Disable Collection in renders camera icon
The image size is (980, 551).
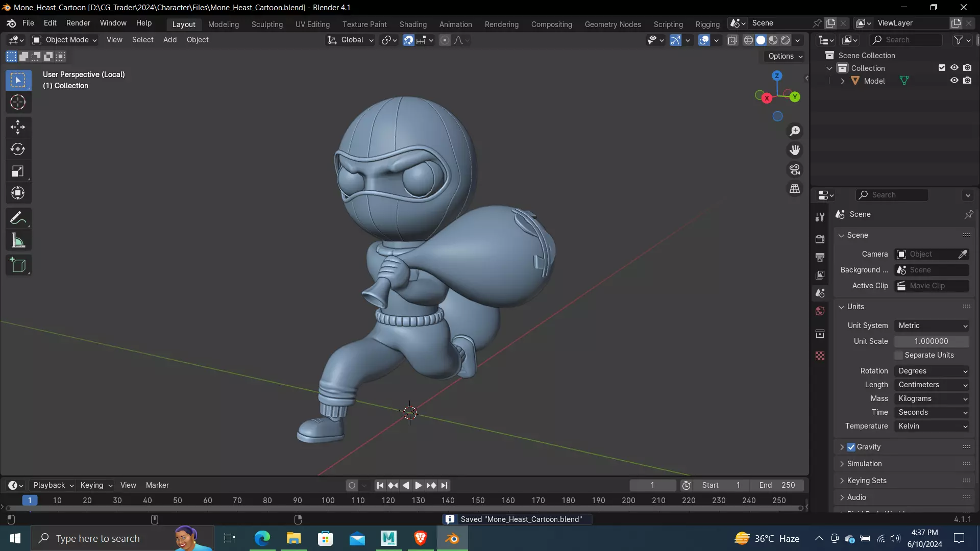point(967,68)
